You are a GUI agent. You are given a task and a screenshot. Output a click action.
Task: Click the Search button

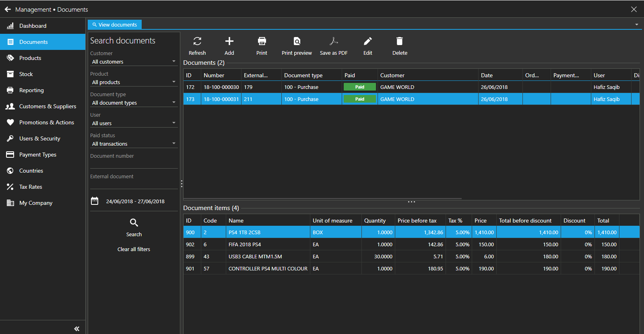click(134, 227)
